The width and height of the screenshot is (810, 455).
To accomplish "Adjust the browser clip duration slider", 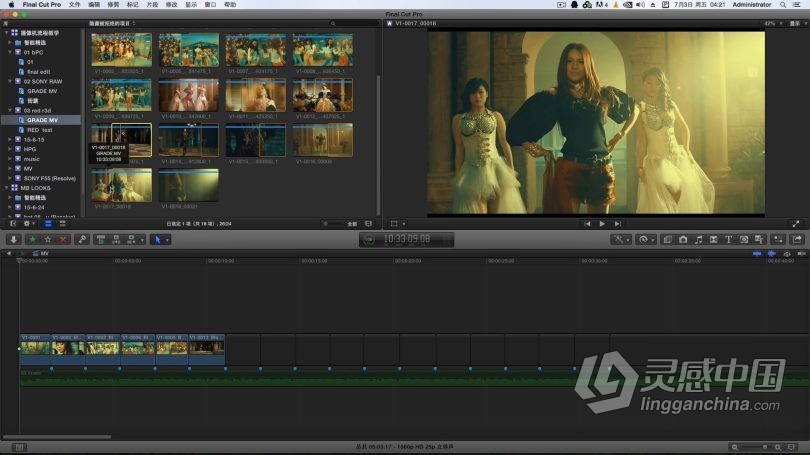I will click(x=335, y=224).
